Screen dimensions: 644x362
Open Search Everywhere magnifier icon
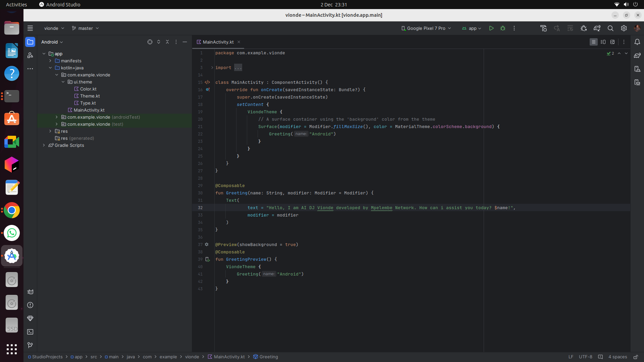point(610,28)
